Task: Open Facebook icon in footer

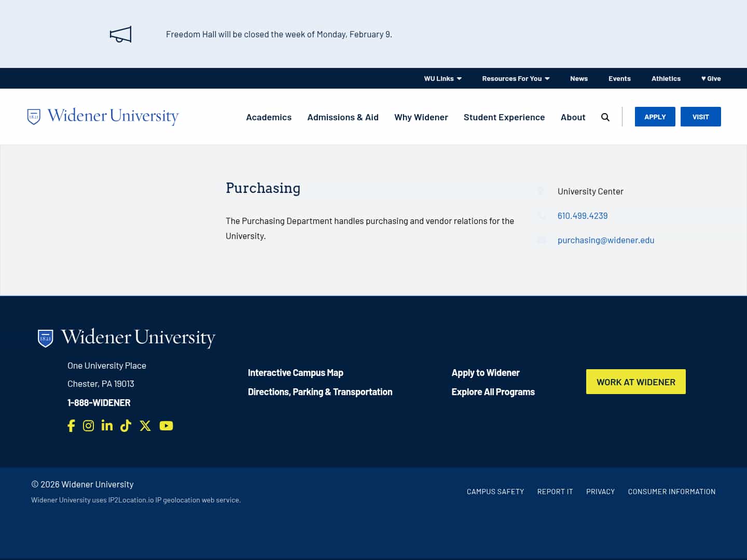Action: (x=72, y=426)
